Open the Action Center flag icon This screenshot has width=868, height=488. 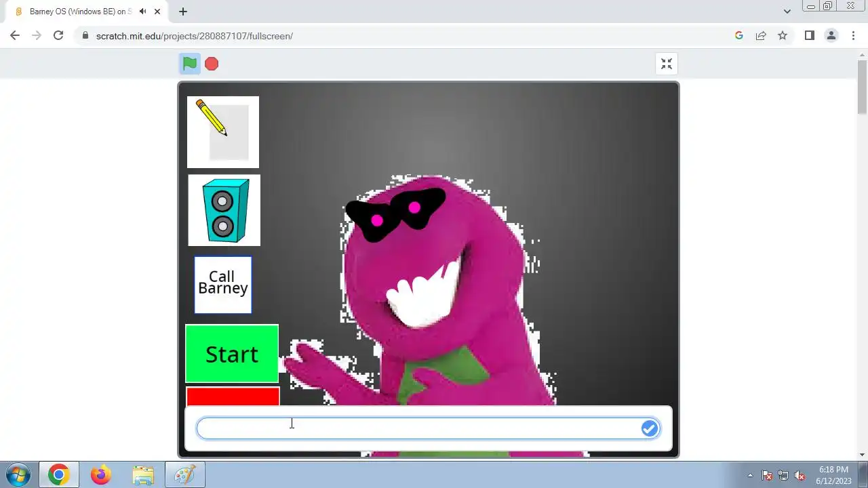(767, 475)
